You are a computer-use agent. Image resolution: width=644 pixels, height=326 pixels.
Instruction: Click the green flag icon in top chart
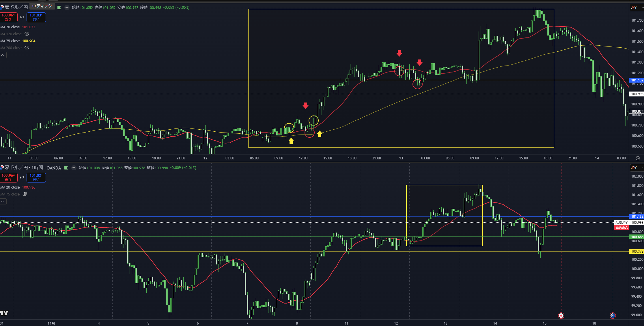59,8
